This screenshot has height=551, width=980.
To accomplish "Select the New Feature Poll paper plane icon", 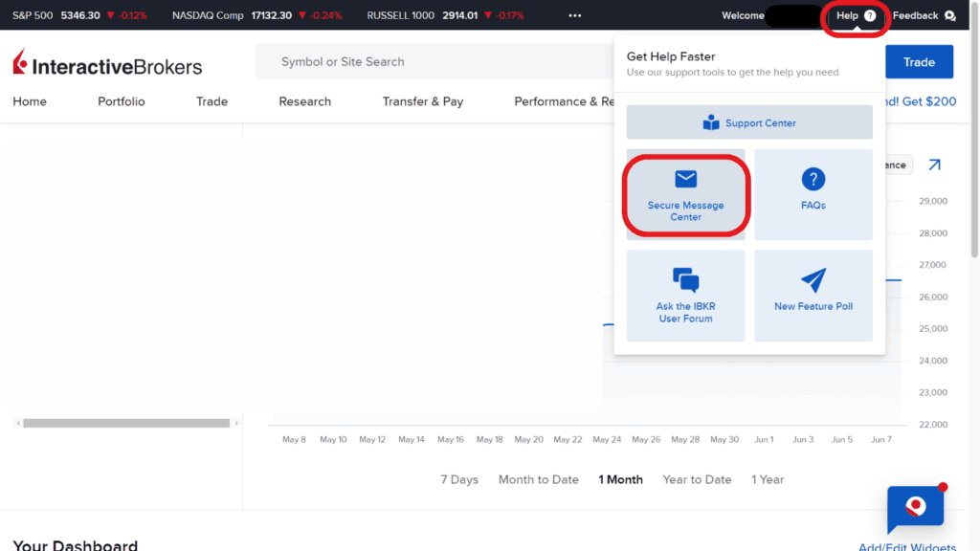I will point(813,280).
